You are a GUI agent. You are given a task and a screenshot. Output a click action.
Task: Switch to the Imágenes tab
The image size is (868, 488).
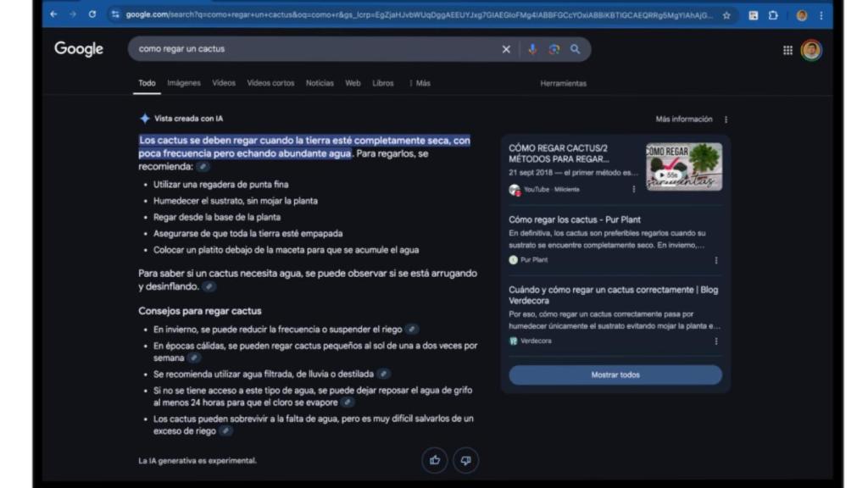183,83
